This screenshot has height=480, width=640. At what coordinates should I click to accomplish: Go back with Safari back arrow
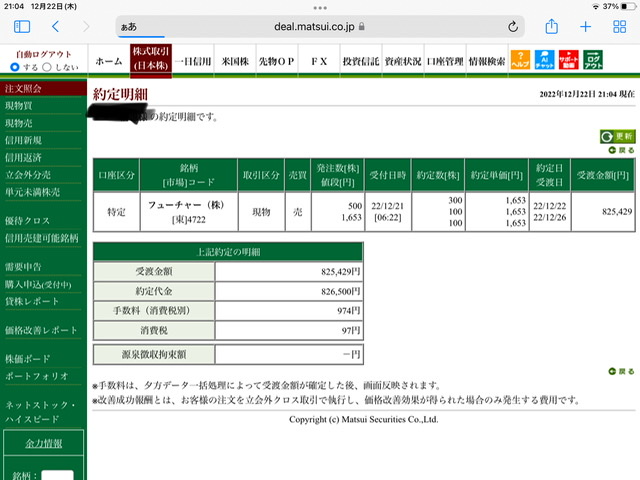(x=56, y=27)
